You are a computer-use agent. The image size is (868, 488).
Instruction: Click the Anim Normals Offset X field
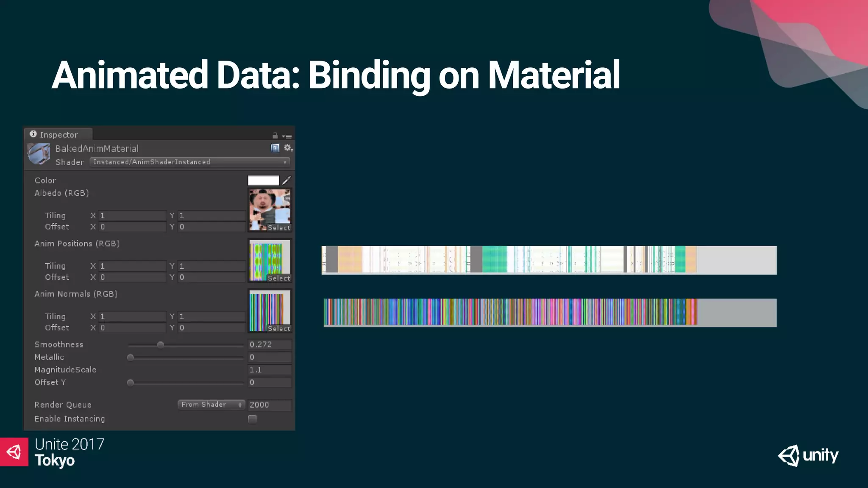pos(132,328)
